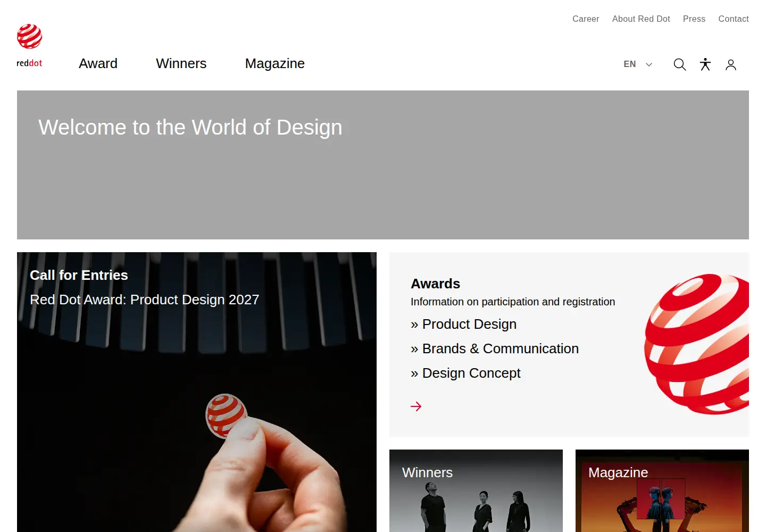Open the Award menu
The height and width of the screenshot is (532, 766).
point(98,63)
